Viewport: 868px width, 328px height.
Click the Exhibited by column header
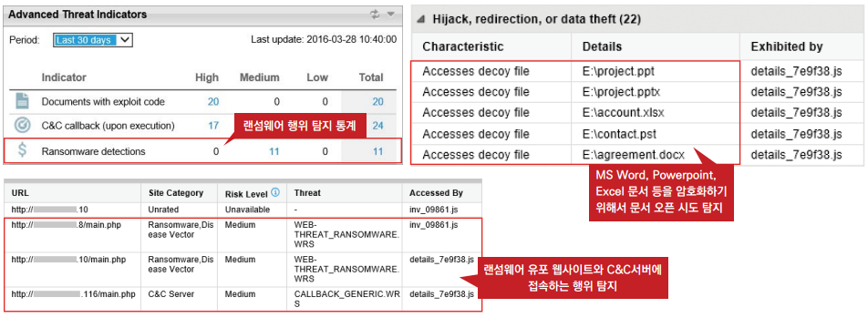coord(787,46)
